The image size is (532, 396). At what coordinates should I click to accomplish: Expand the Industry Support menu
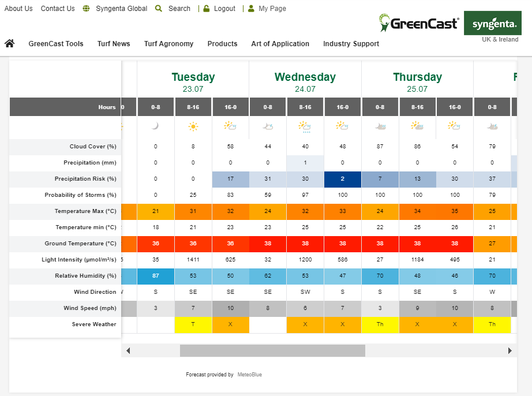351,44
